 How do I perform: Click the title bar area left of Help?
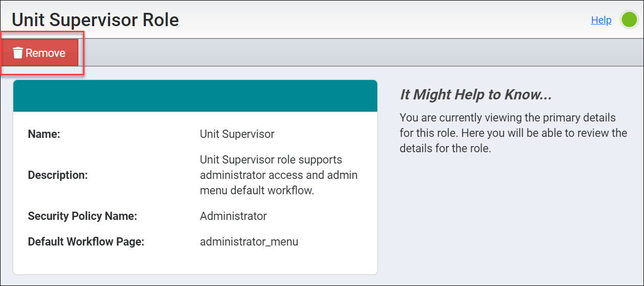click(384, 20)
